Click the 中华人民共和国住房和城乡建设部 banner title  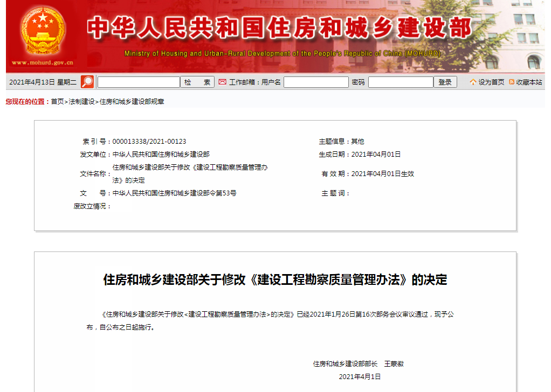coord(279,28)
